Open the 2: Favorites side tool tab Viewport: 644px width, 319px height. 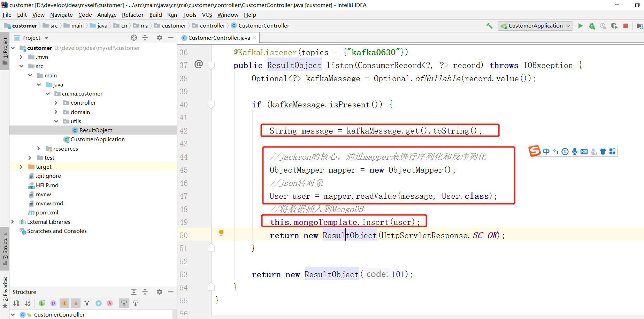[x=5, y=292]
